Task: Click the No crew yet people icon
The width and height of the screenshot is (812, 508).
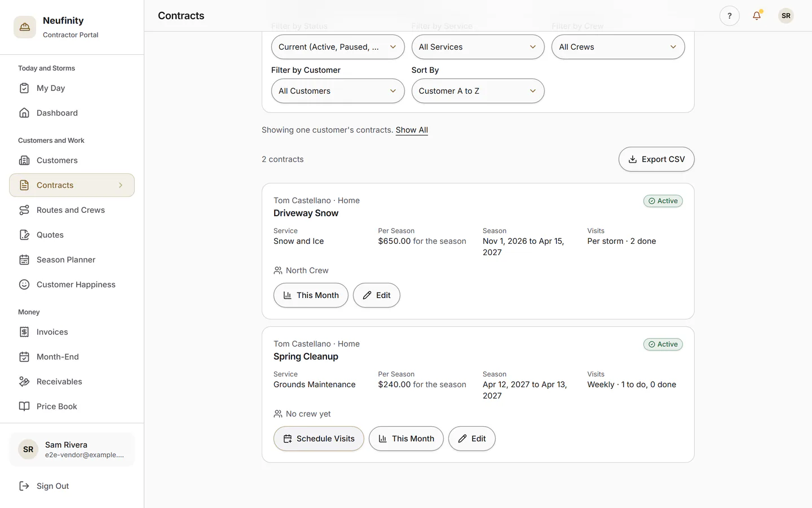Action: (278, 414)
